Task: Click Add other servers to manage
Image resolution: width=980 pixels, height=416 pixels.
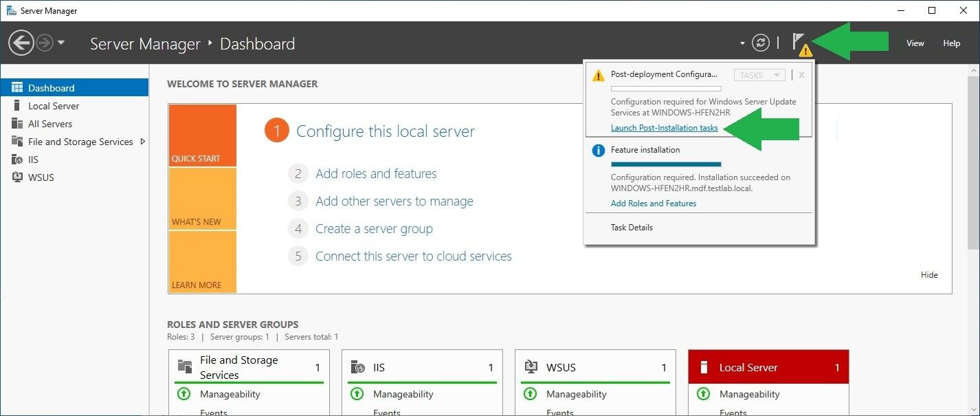Action: [x=394, y=201]
